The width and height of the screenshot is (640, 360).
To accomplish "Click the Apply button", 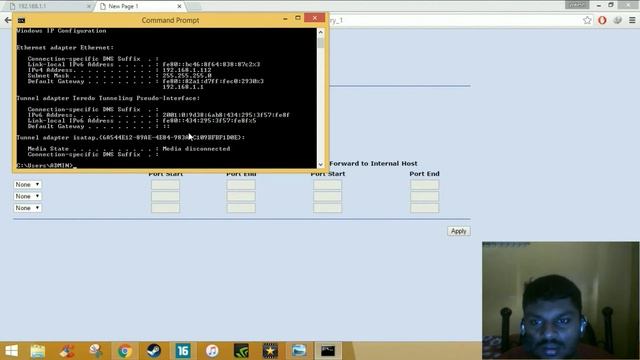I will [x=458, y=231].
